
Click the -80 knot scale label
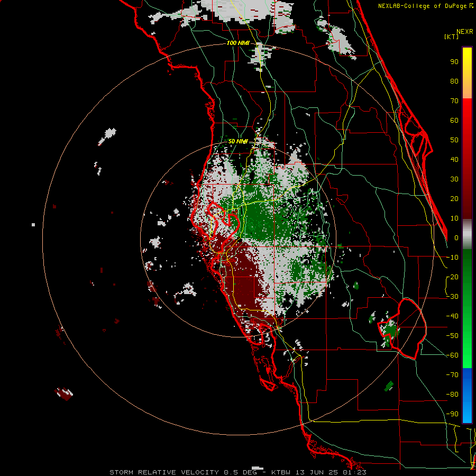click(x=452, y=395)
